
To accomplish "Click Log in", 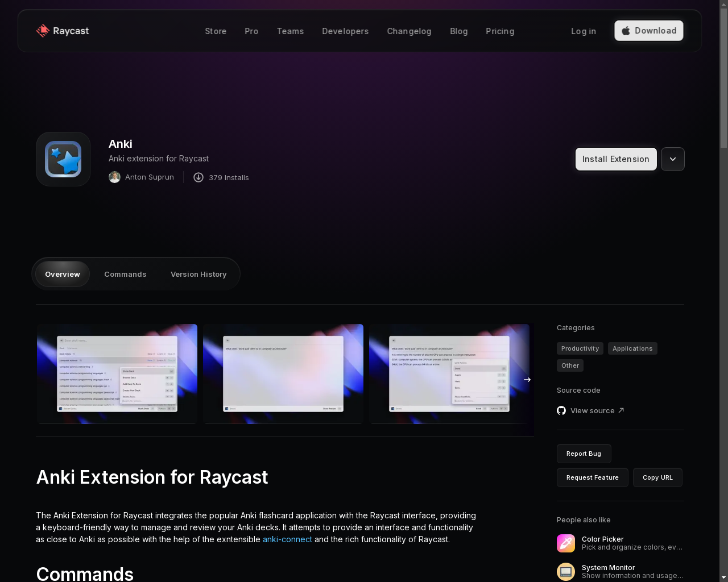I will click(584, 31).
